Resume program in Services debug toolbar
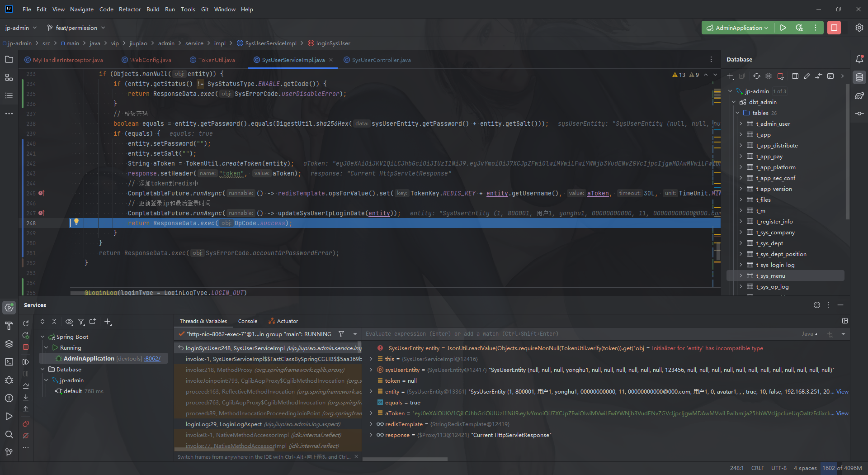This screenshot has width=868, height=475. pyautogui.click(x=26, y=362)
